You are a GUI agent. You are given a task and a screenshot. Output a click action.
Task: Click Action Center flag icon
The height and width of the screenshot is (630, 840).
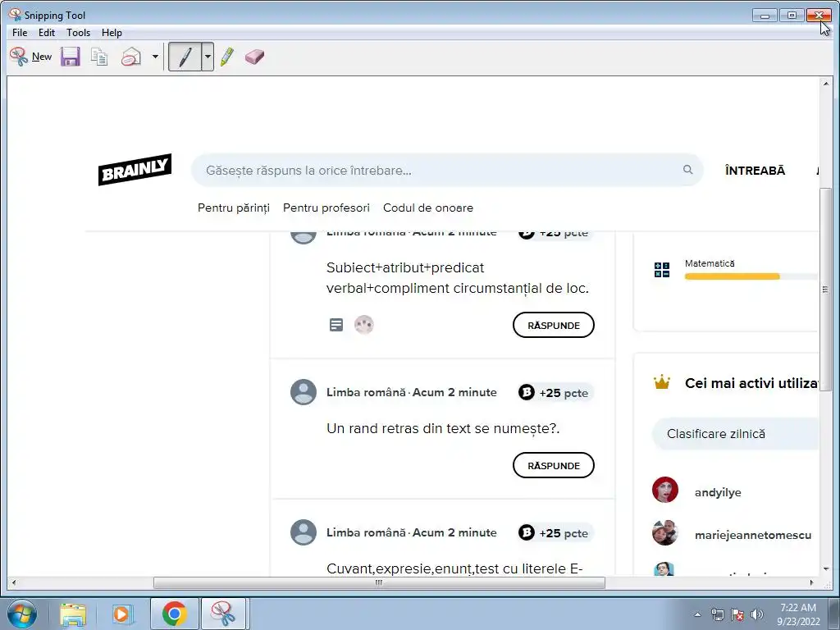tap(737, 614)
